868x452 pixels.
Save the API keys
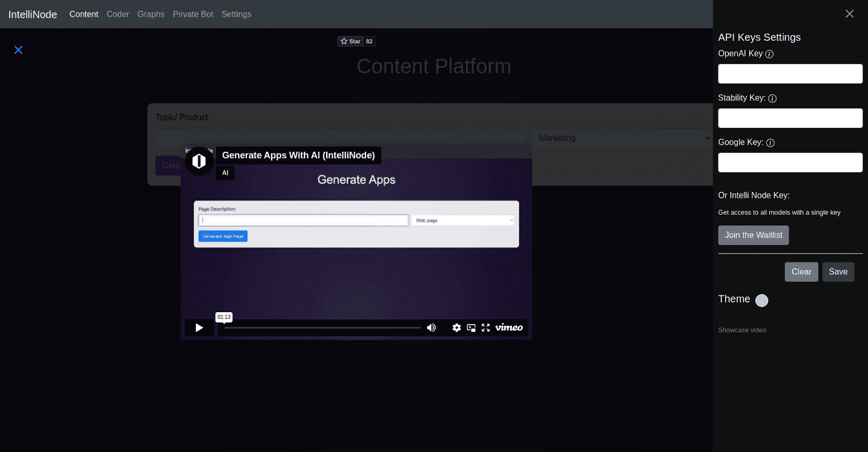point(838,272)
